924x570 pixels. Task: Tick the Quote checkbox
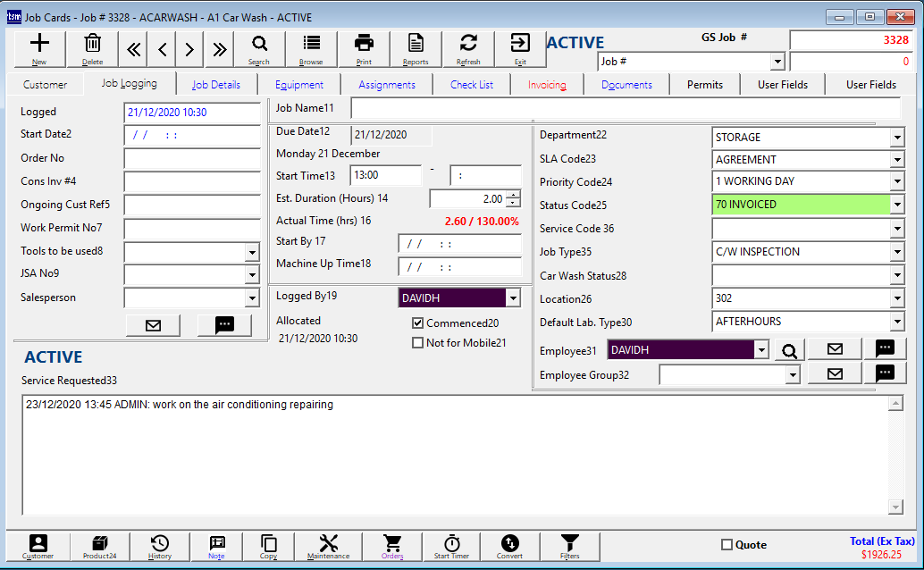pos(727,545)
